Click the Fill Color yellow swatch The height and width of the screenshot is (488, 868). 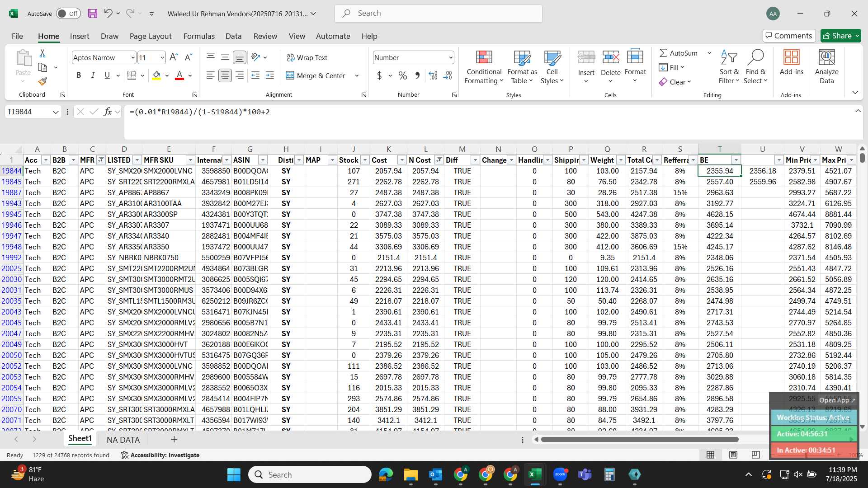(156, 75)
